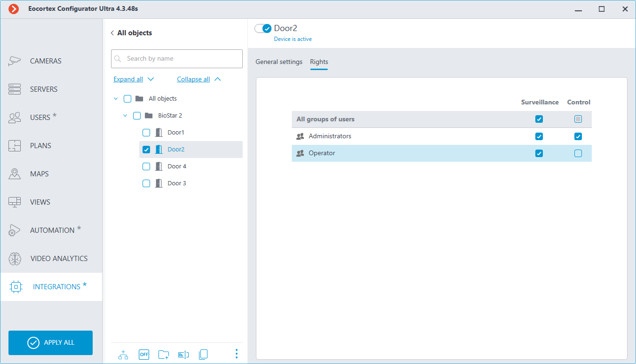The height and width of the screenshot is (364, 636).
Task: Open the Maps section icon
Action: pos(15,174)
